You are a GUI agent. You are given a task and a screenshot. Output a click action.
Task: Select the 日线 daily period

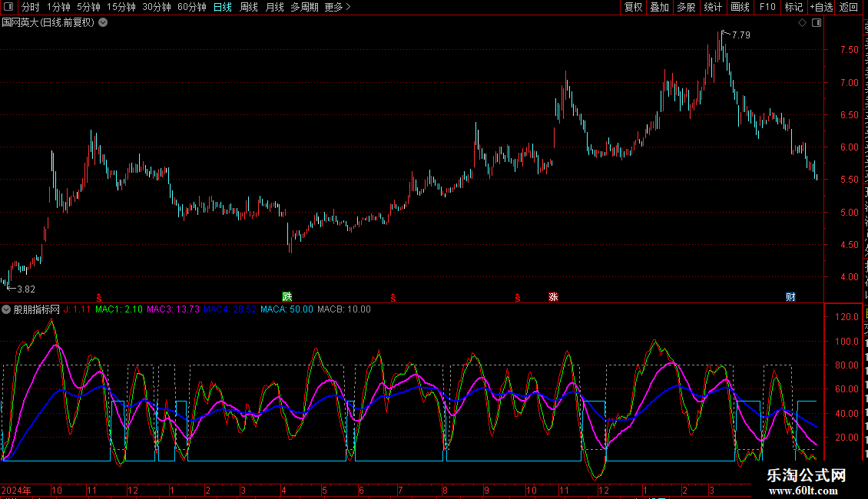pyautogui.click(x=223, y=7)
